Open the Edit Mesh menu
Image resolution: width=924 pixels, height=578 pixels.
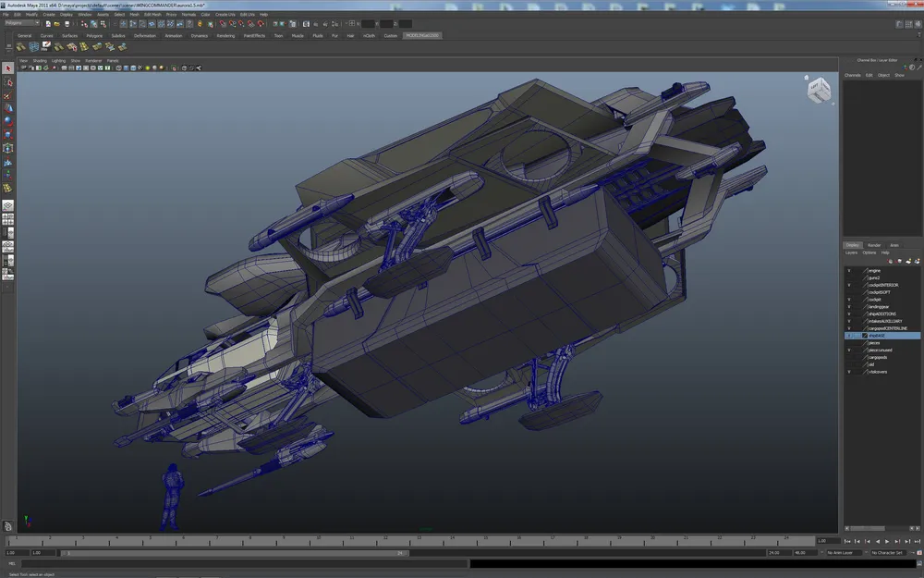[152, 15]
